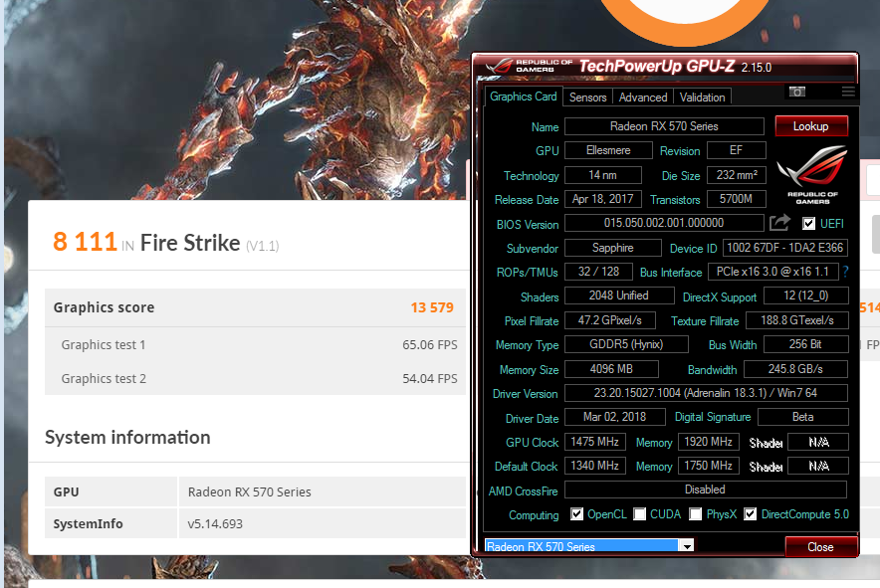Image resolution: width=880 pixels, height=588 pixels.
Task: Toggle the CUDA checkbox
Action: click(x=639, y=514)
